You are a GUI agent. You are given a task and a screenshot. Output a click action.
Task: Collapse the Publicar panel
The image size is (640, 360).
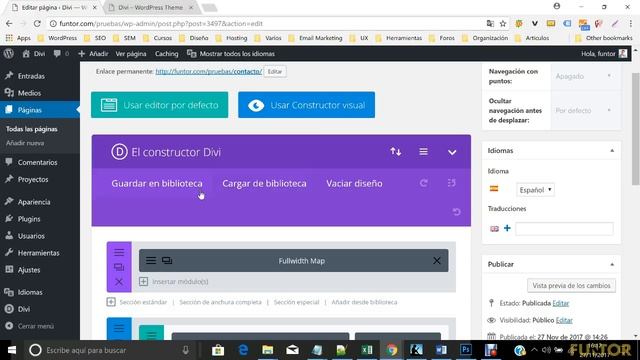tap(612, 264)
